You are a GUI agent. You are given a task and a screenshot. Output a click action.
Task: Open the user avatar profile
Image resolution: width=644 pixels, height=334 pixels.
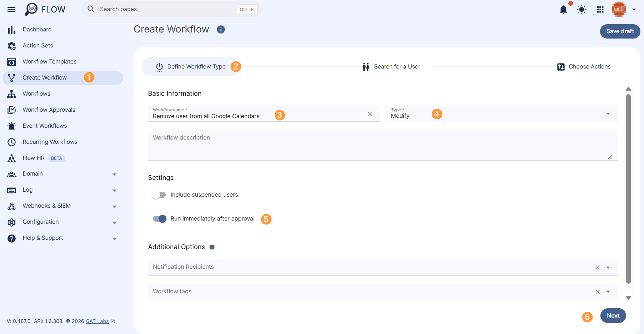click(619, 9)
